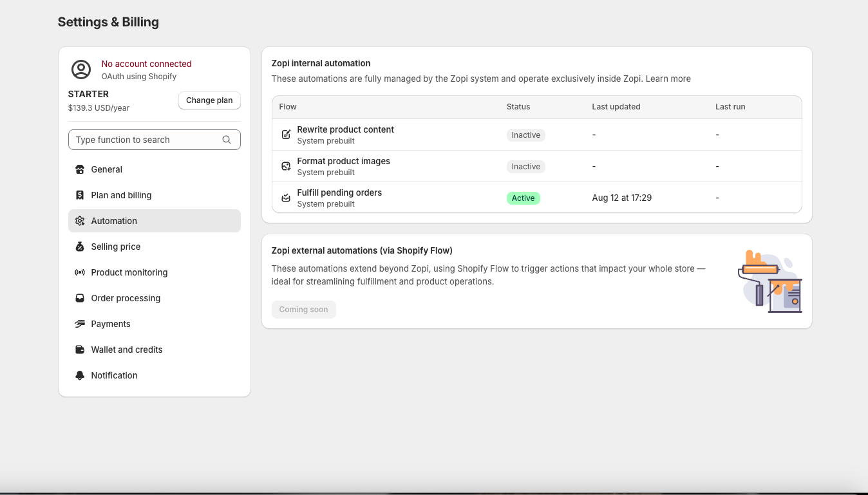Click the Fulfill pending orders icon
Screen dimensions: 868x495
click(287, 198)
